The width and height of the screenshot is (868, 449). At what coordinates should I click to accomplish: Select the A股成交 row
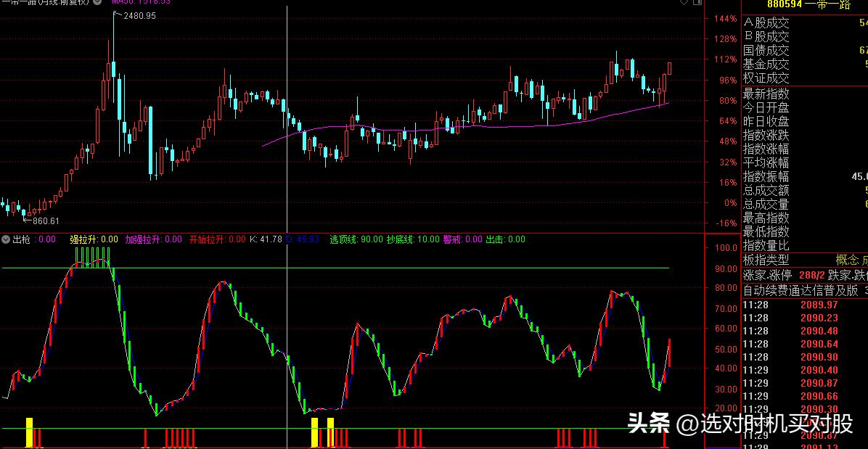tap(805, 22)
